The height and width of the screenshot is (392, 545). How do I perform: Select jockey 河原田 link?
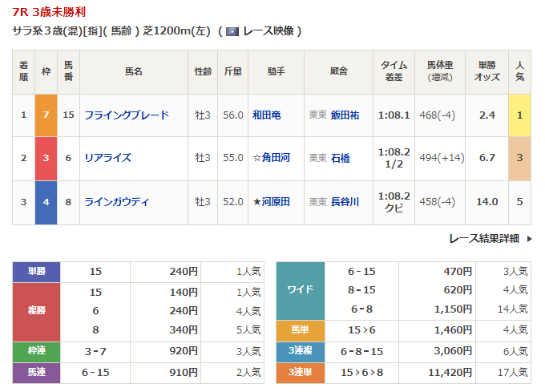click(x=270, y=201)
